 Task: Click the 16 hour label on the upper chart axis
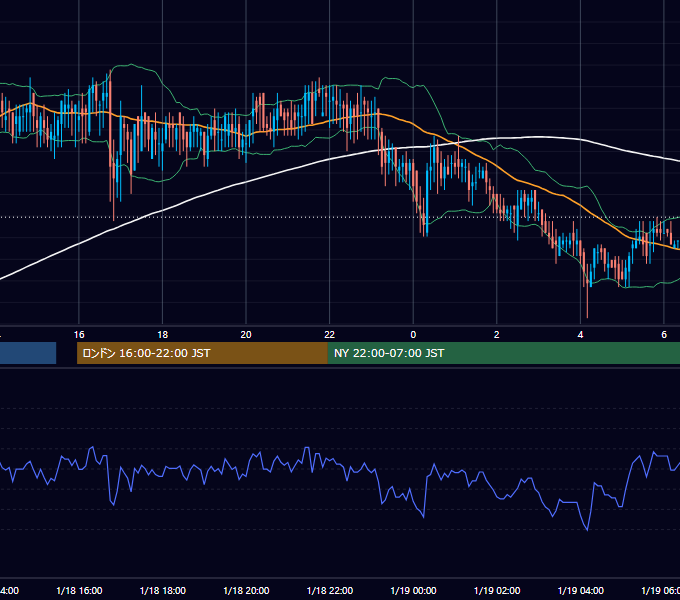coord(79,335)
